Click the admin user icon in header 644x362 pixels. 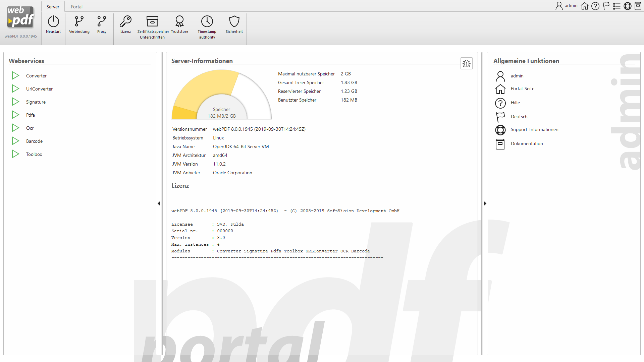[559, 6]
